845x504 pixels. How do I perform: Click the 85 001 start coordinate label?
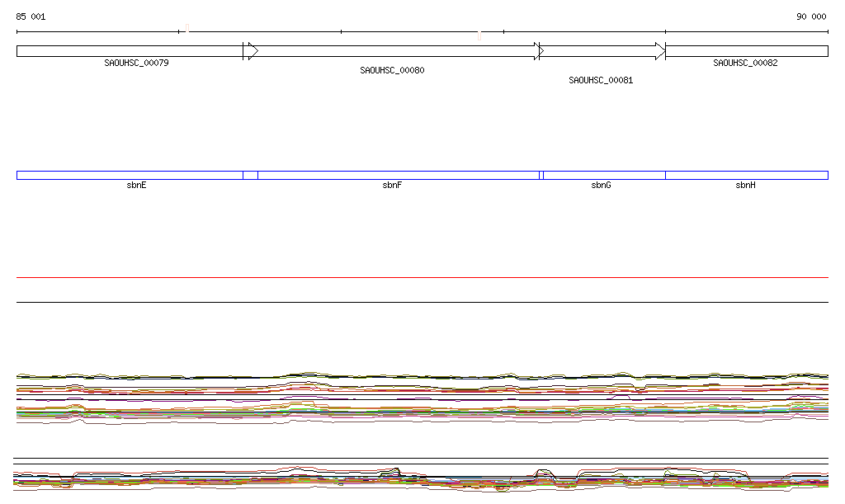[x=31, y=16]
